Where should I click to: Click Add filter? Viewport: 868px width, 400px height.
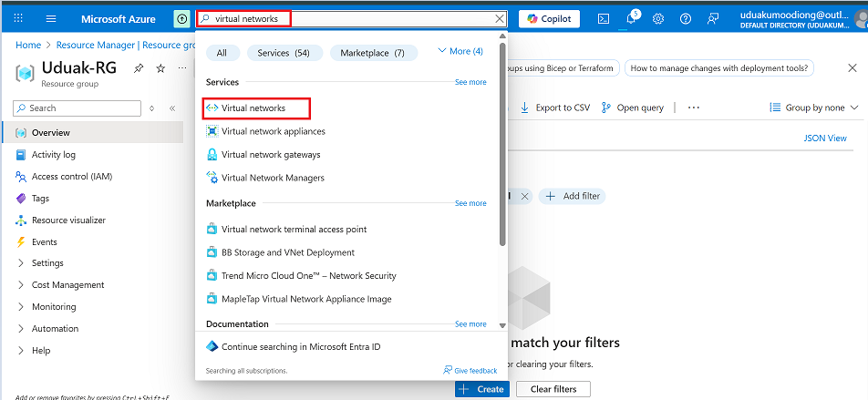point(573,196)
